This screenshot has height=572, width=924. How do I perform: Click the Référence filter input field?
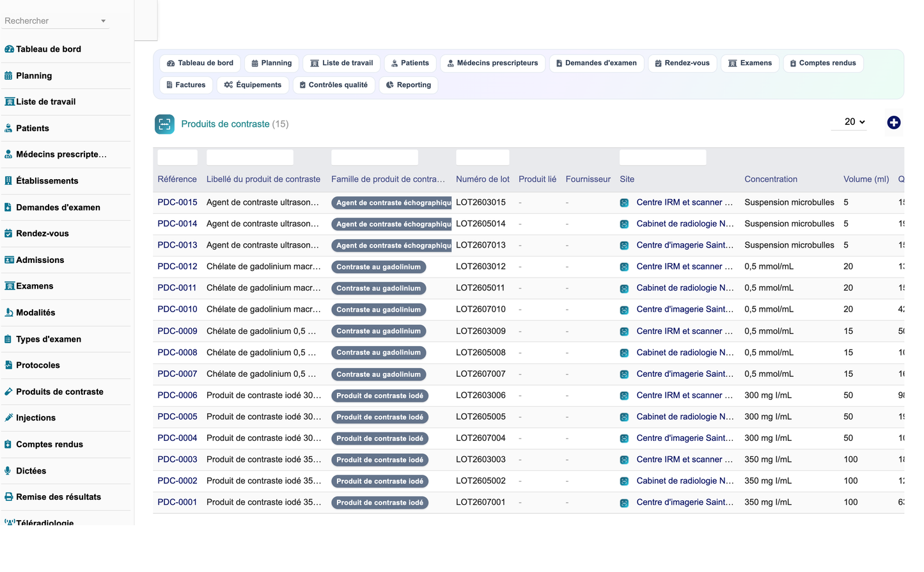(x=177, y=157)
